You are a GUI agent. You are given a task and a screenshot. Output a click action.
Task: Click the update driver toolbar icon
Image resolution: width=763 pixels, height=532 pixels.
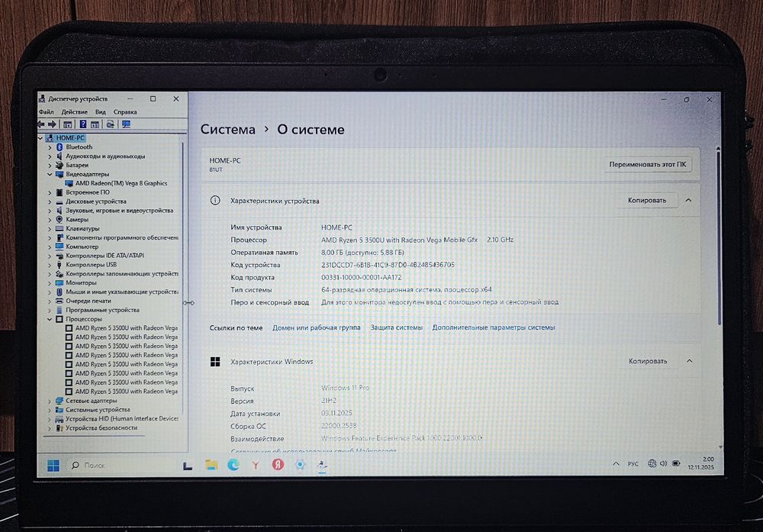point(111,124)
